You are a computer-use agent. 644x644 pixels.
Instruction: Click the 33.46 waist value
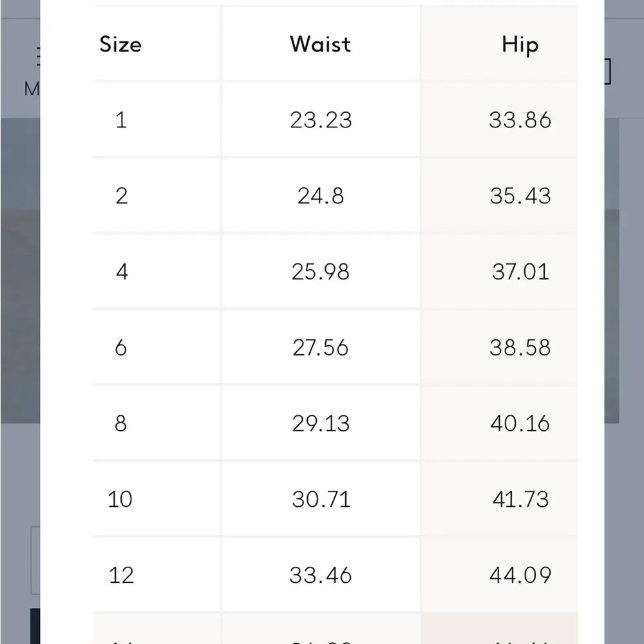pyautogui.click(x=321, y=574)
